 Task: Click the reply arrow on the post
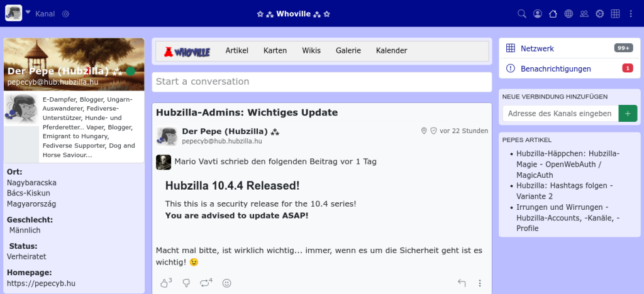click(x=462, y=283)
